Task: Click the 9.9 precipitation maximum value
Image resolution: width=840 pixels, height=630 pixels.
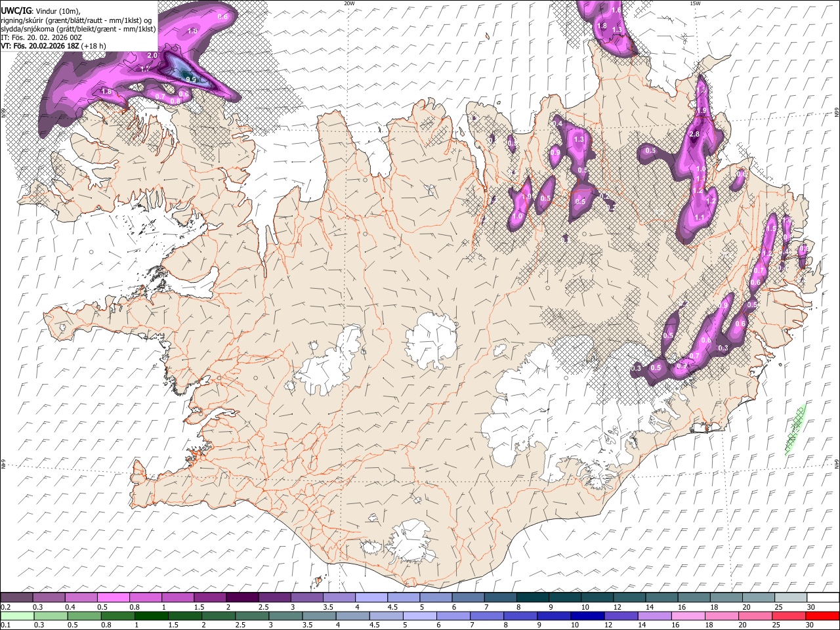Action: coord(191,79)
